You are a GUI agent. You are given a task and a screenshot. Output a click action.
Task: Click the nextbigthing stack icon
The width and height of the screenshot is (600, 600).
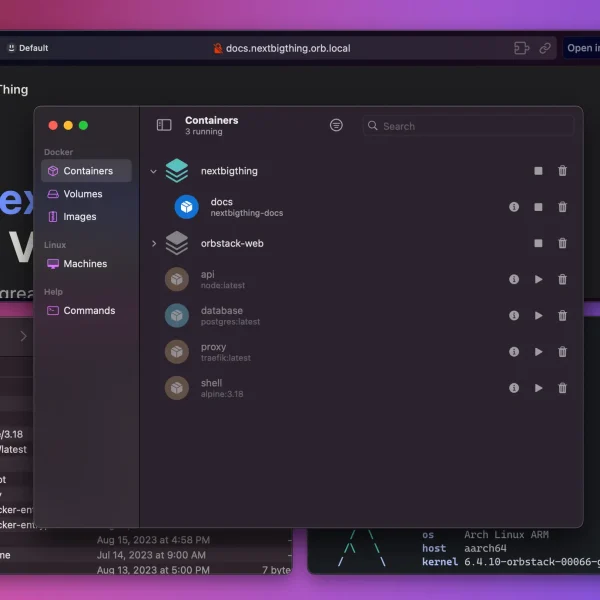click(177, 171)
